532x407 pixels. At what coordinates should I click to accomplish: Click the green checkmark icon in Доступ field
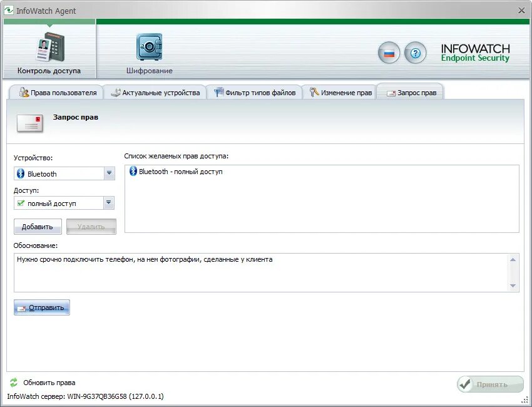[x=21, y=203]
